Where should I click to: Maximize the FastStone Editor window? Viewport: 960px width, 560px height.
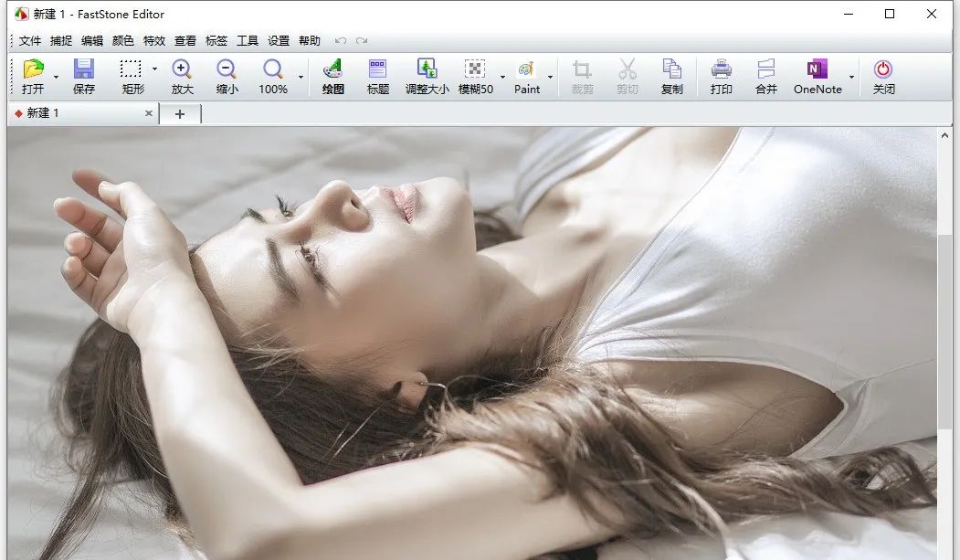(890, 14)
